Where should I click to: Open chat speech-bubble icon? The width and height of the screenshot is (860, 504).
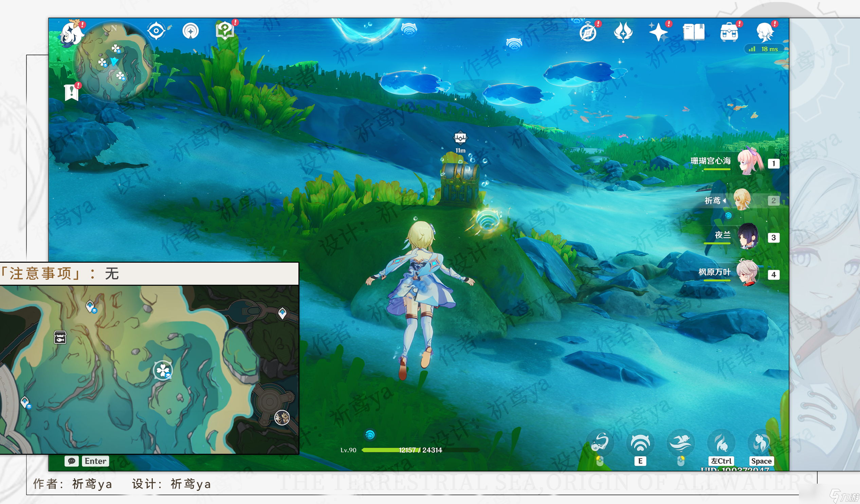[72, 461]
